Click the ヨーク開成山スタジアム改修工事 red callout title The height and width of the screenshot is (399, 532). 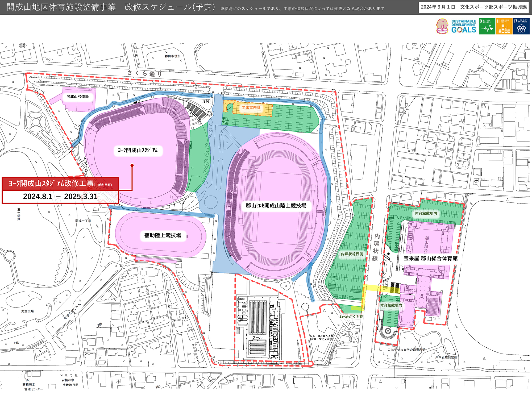(x=60, y=184)
